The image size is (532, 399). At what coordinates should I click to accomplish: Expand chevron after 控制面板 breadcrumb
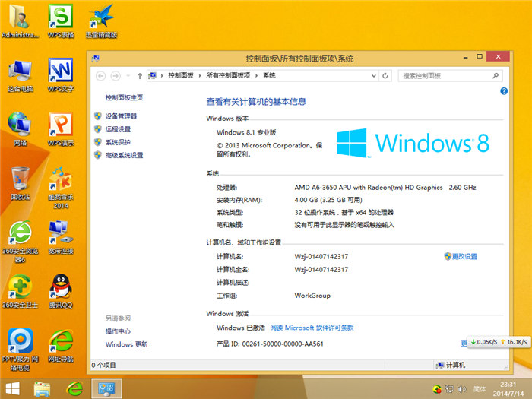pos(200,76)
